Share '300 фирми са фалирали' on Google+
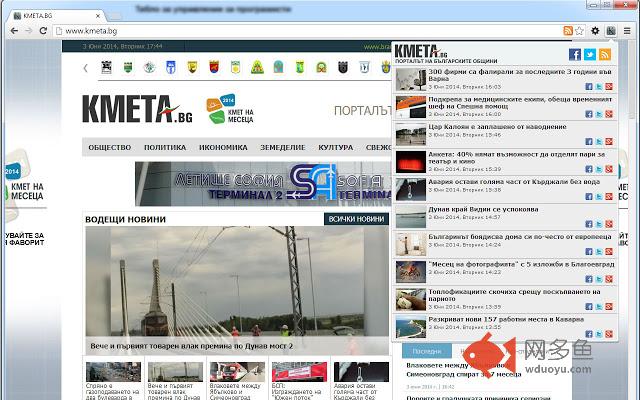The height and width of the screenshot is (400, 640). (609, 87)
